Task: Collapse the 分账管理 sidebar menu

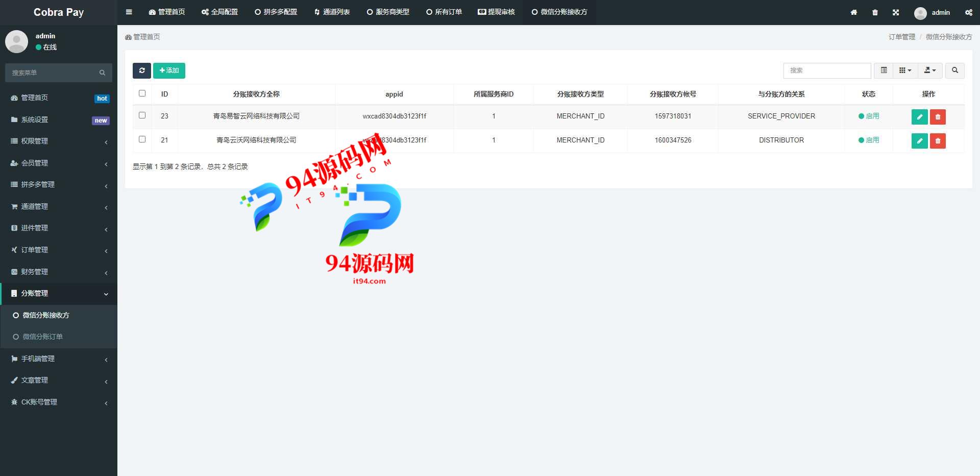Action: (x=59, y=294)
